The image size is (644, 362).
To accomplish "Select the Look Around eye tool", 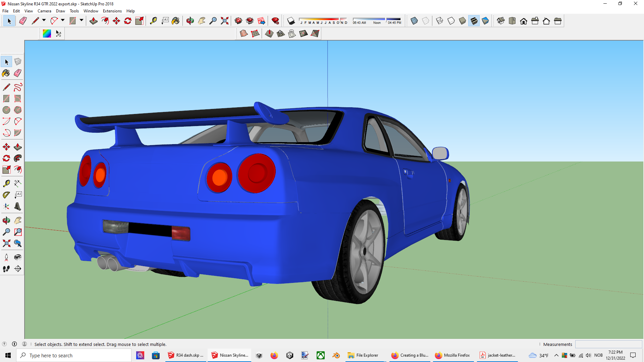I will (x=18, y=257).
